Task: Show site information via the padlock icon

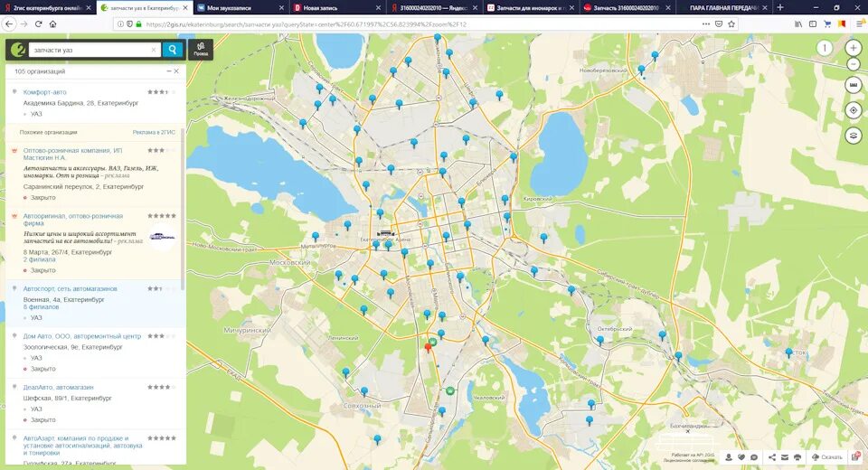Action: [138, 24]
